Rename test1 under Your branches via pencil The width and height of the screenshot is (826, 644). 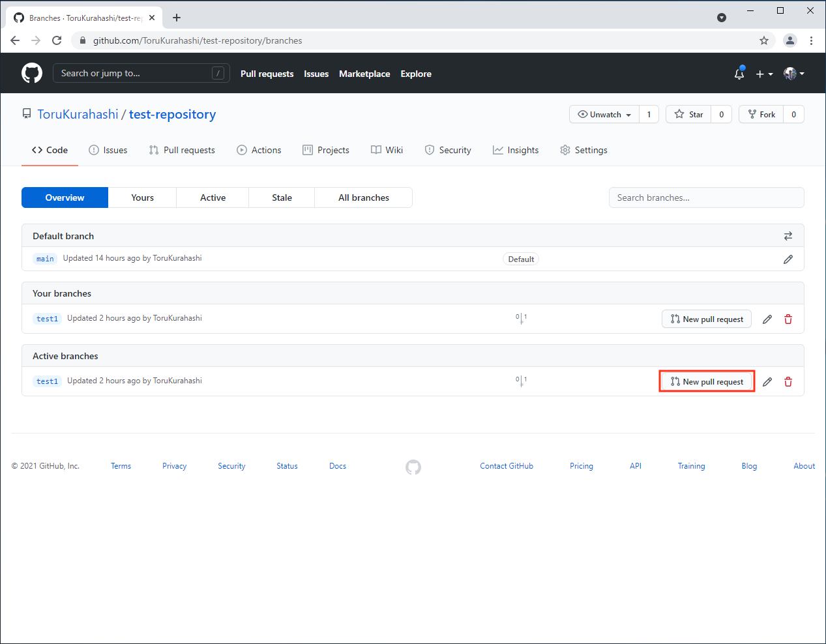point(767,319)
